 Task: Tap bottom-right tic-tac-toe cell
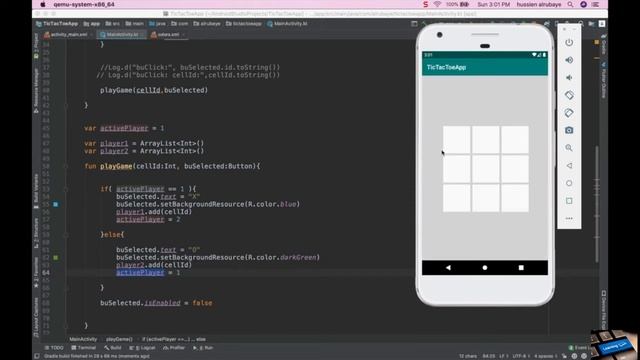point(515,198)
